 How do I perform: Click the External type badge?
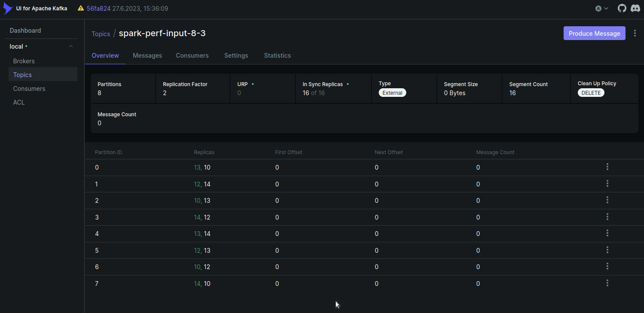pos(392,93)
